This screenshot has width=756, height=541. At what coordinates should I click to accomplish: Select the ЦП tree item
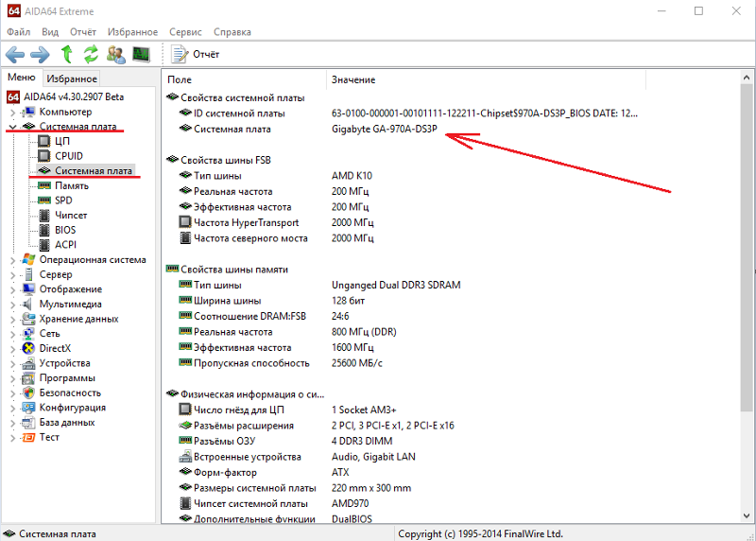click(x=62, y=141)
